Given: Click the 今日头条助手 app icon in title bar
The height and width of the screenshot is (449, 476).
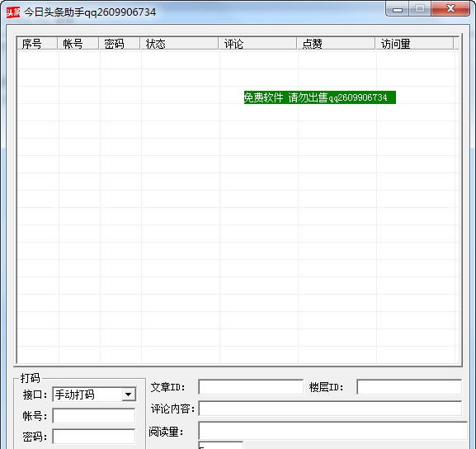Looking at the screenshot, I should 13,12.
